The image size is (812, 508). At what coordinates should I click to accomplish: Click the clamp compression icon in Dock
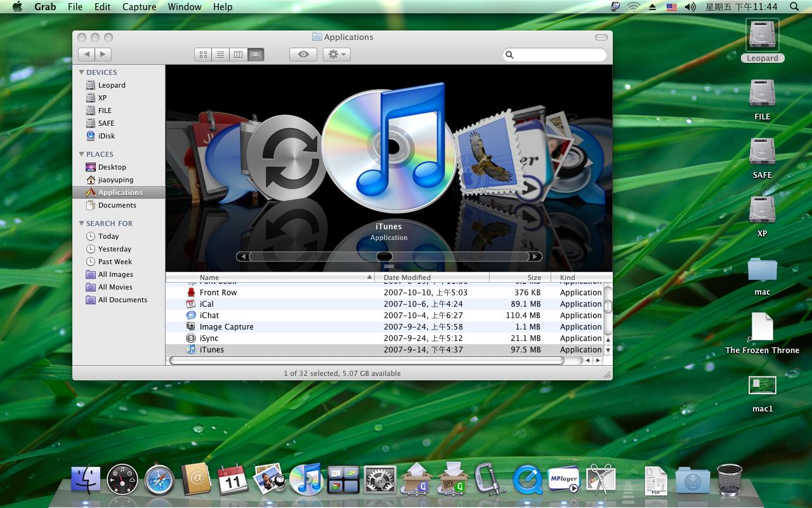[490, 479]
